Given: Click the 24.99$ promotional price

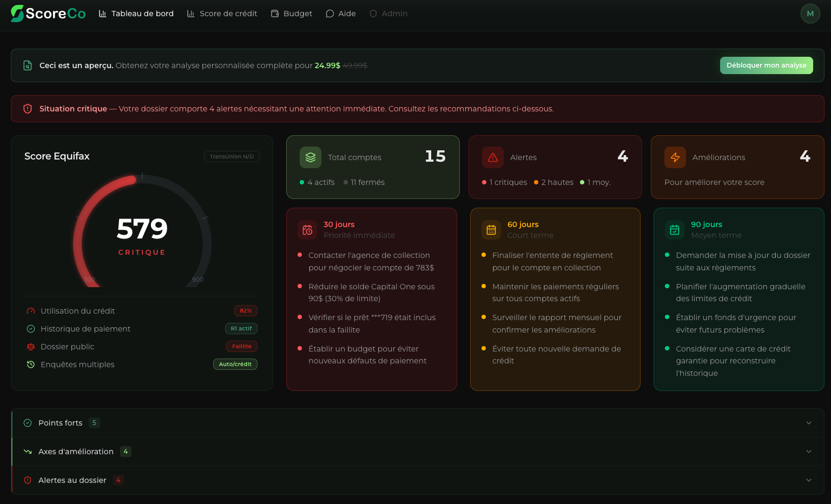Looking at the screenshot, I should (327, 65).
